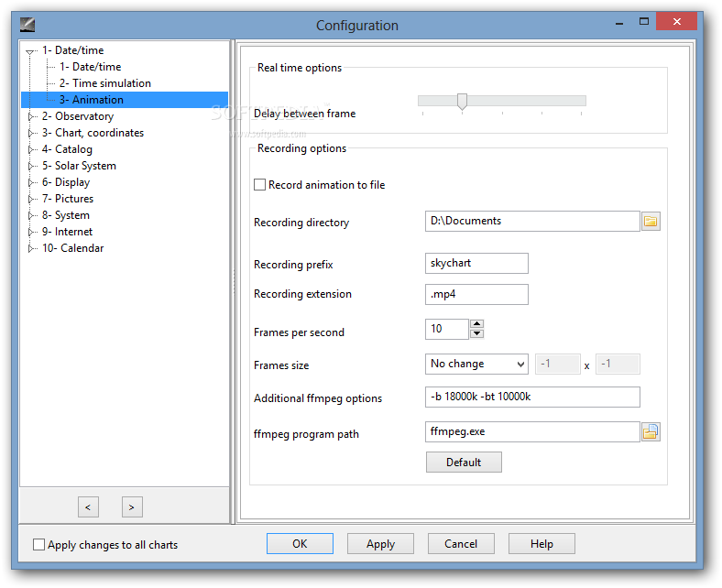Click the Recording directory text field

[532, 222]
